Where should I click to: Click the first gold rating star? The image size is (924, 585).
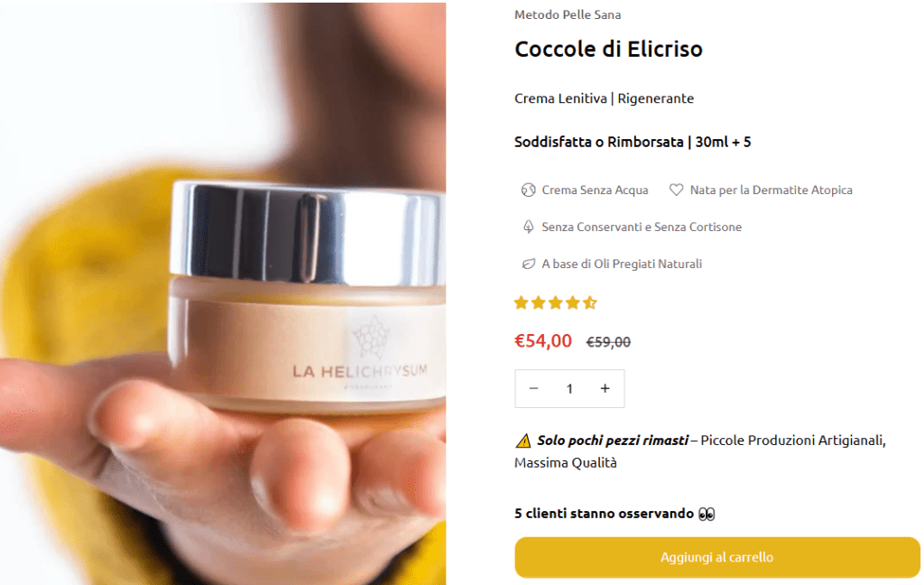(x=521, y=303)
